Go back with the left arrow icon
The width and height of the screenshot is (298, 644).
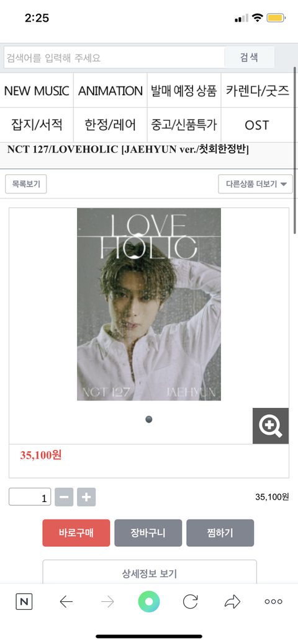click(x=66, y=602)
